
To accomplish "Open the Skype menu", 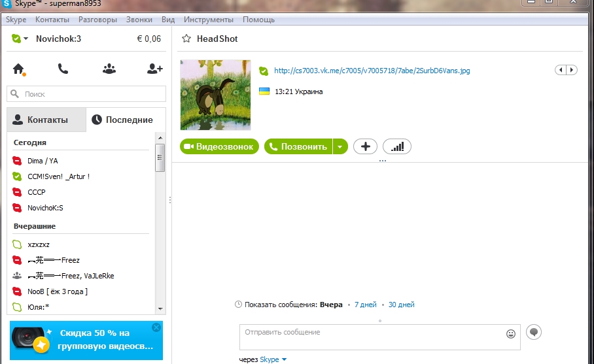I will (16, 20).
